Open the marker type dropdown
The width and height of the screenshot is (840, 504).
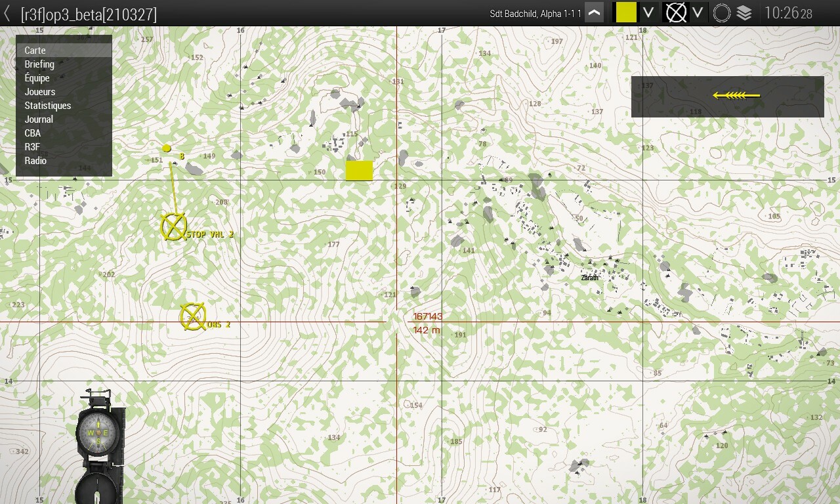tap(698, 12)
